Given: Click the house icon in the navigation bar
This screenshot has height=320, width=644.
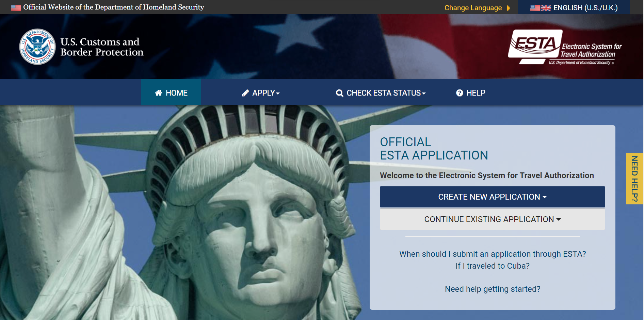Looking at the screenshot, I should (159, 93).
